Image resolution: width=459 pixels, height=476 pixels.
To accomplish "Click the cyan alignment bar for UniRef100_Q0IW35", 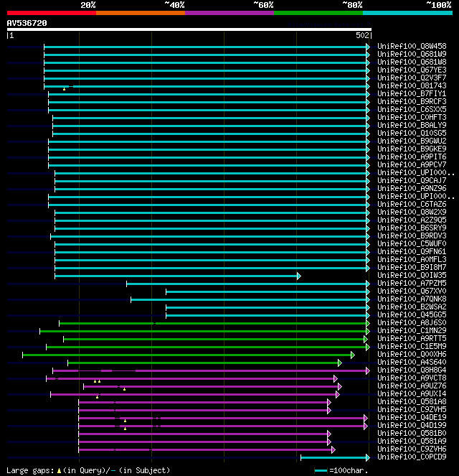I will [178, 276].
